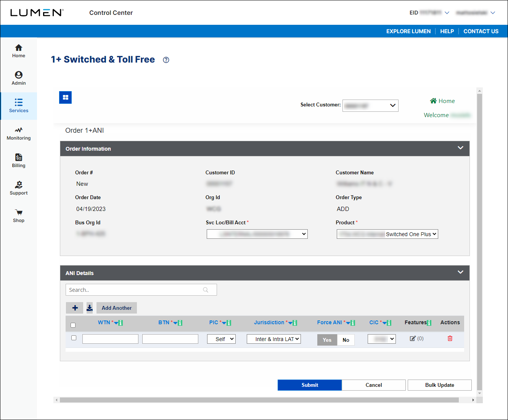Screen dimensions: 508x420
Task: Open the Select Customer dropdown
Action: click(x=370, y=105)
